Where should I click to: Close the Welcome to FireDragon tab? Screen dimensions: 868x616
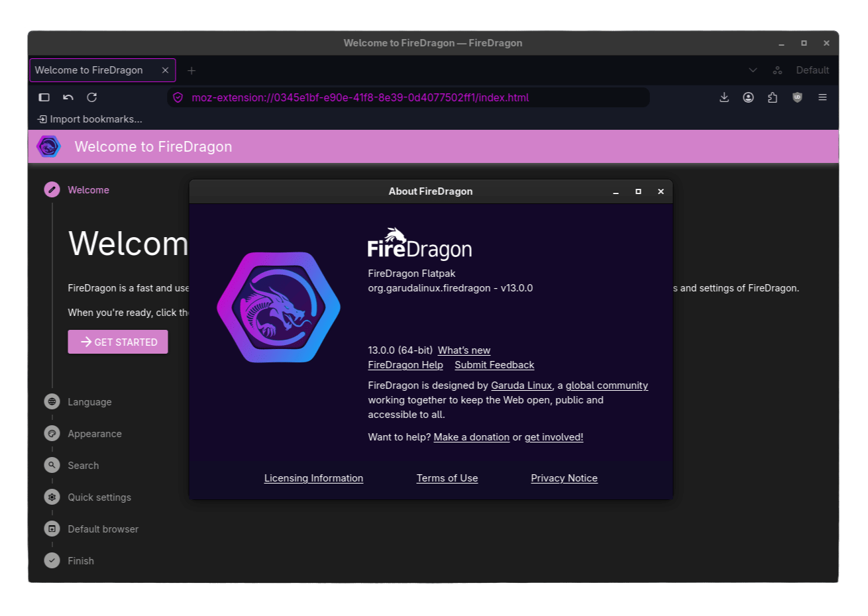165,70
